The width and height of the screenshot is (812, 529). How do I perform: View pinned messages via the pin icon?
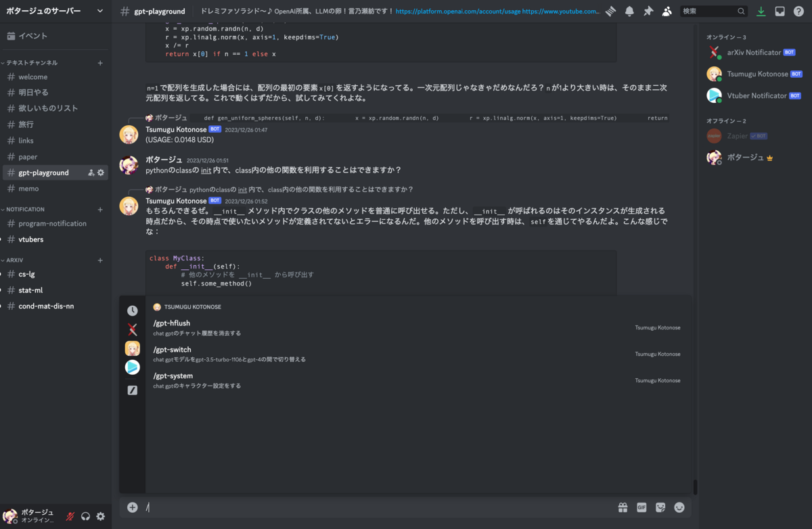(646, 11)
